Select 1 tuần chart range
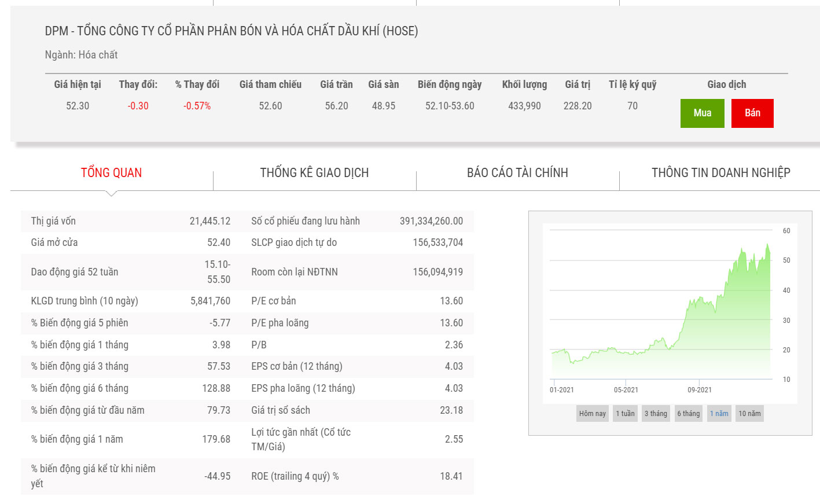This screenshot has height=504, width=820. pos(625,413)
